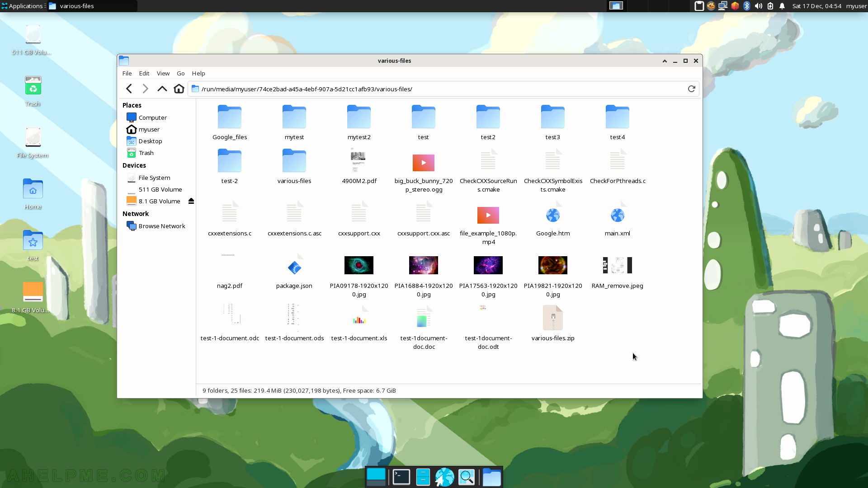
Task: Select the various-files.zip archive
Action: click(x=552, y=318)
